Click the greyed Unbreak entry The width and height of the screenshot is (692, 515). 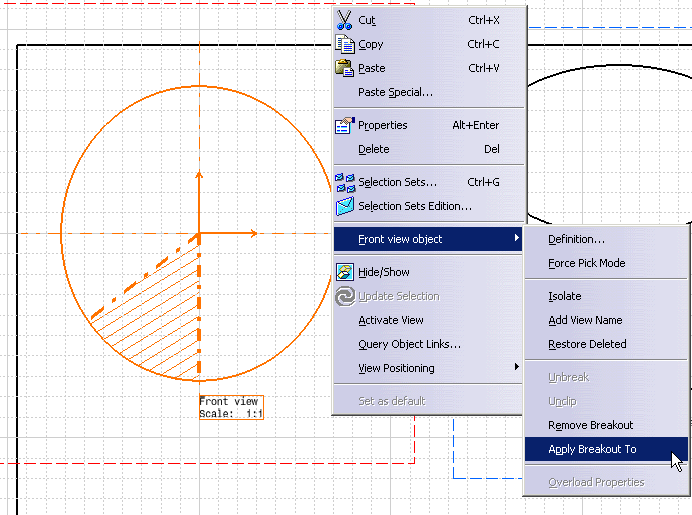[606, 377]
